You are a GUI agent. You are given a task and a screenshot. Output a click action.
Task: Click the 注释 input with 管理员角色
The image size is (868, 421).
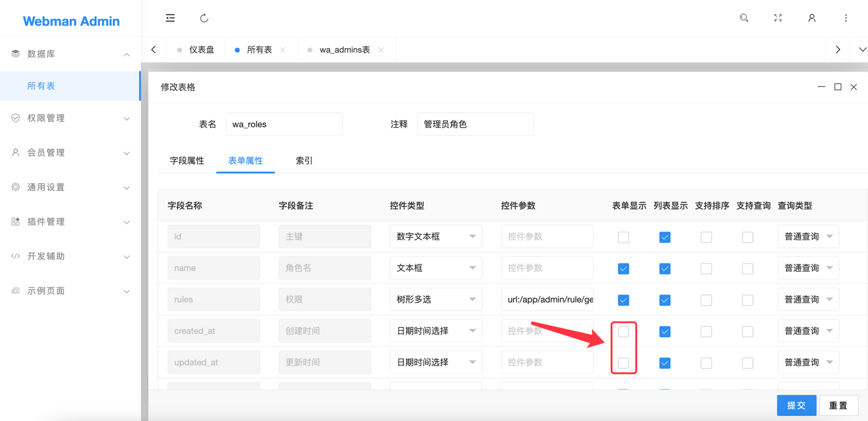pyautogui.click(x=476, y=124)
